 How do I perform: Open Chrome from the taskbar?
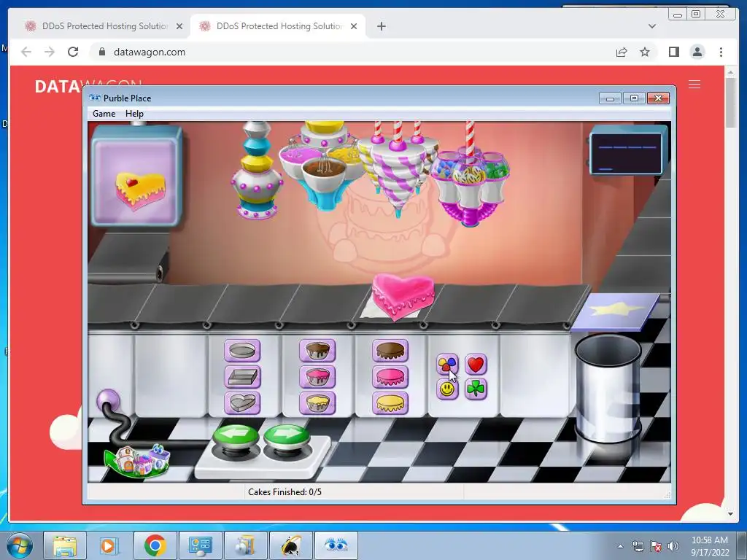click(155, 545)
